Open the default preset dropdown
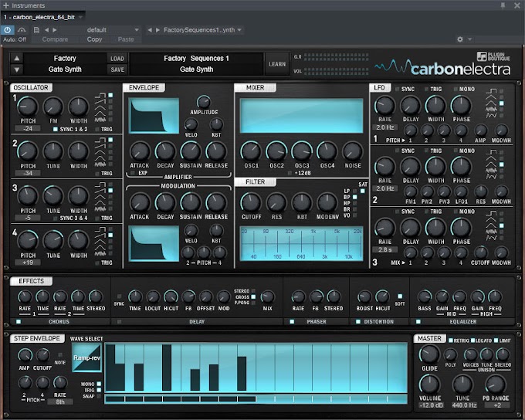Viewport: 525px width, 420px height. [137, 30]
